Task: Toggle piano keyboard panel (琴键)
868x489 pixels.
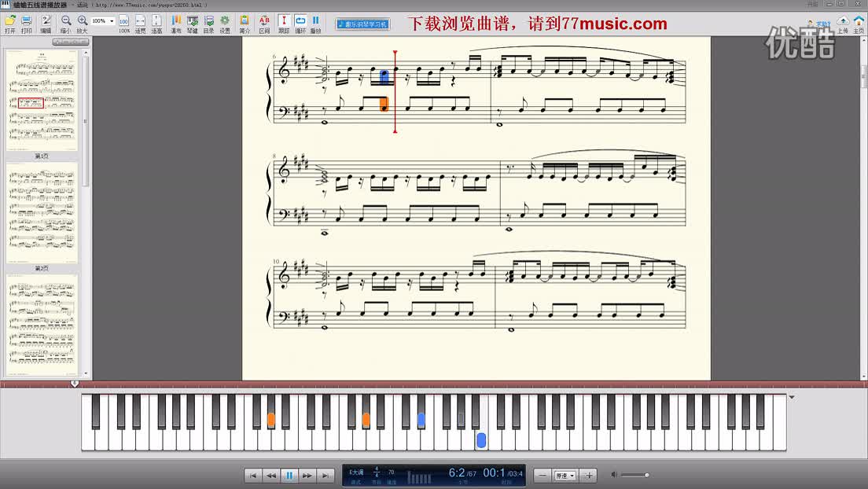Action: tap(192, 24)
